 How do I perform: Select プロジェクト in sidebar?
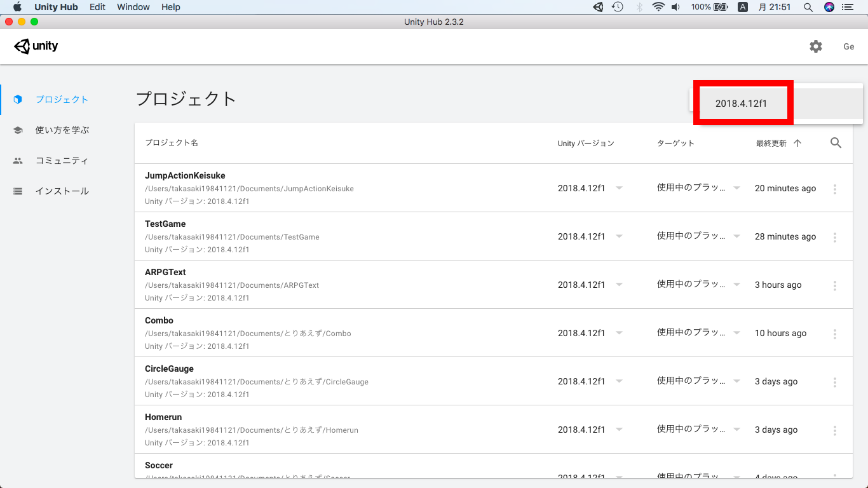(62, 100)
